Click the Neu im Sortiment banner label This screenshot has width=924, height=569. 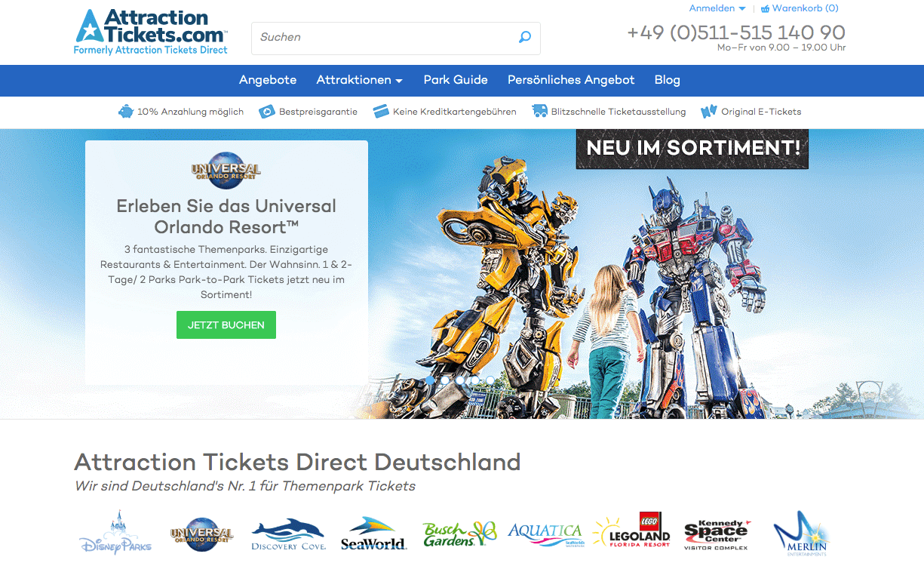692,148
